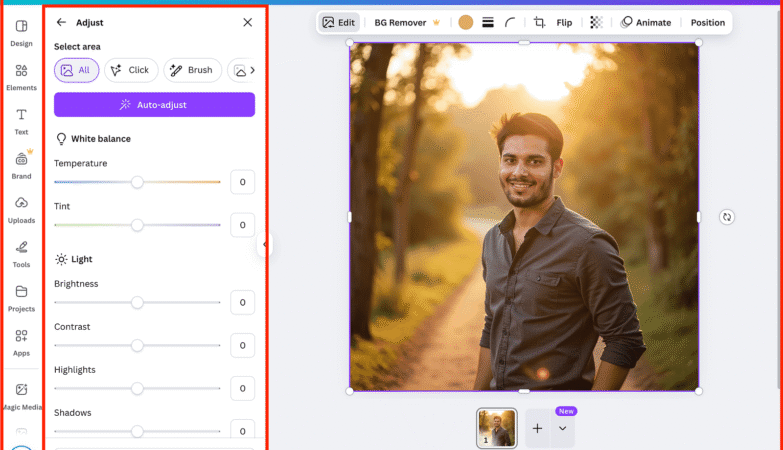Click the Contrast slider handle

tap(137, 346)
